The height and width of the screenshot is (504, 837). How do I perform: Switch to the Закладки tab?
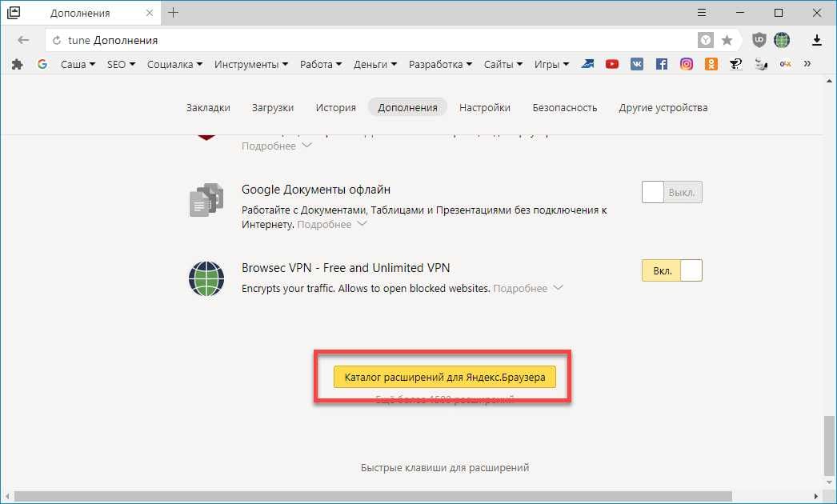coord(208,107)
